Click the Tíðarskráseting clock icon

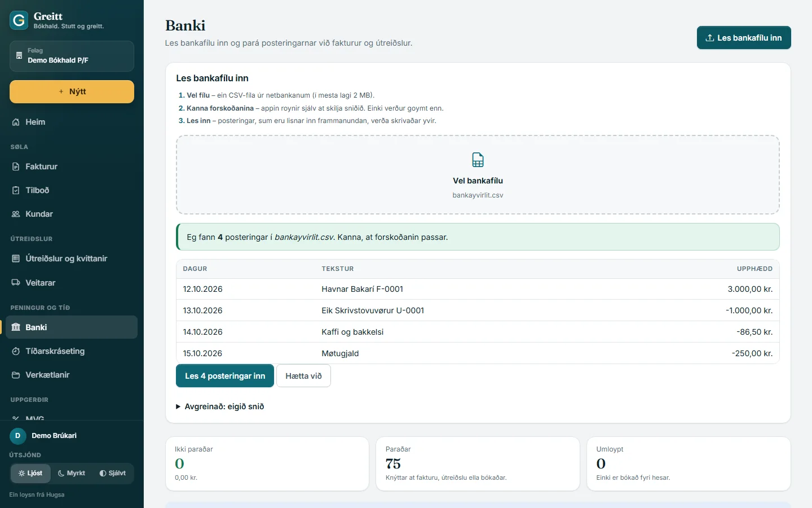tap(16, 351)
